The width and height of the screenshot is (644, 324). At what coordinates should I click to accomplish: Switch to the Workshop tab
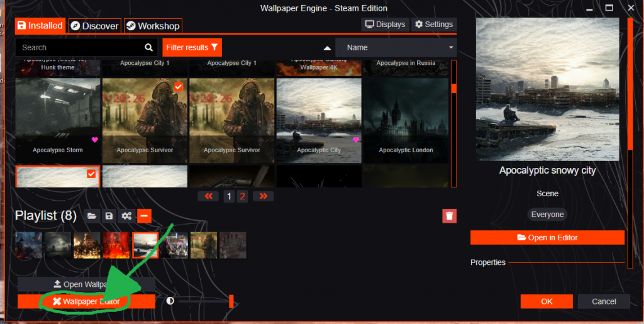153,26
